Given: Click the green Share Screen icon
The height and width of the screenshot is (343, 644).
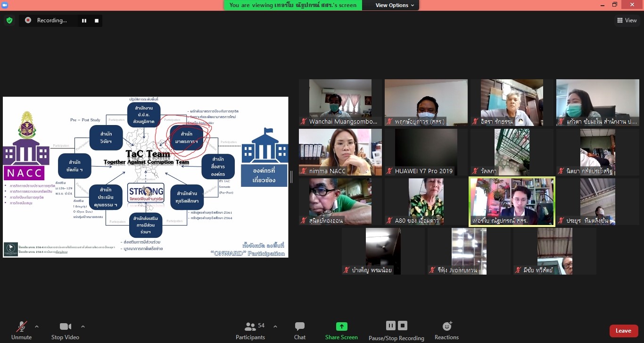Looking at the screenshot, I should (341, 326).
